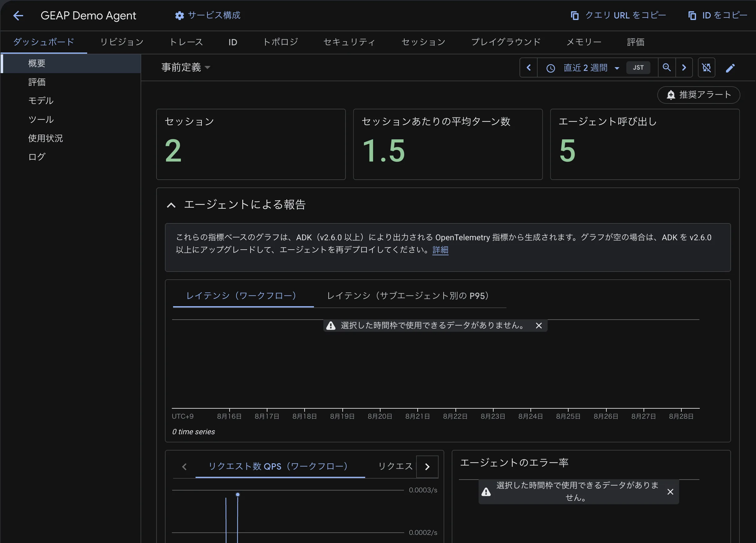Image resolution: width=756 pixels, height=543 pixels.
Task: Click the セッション scorecard showing 2
Action: pos(251,144)
